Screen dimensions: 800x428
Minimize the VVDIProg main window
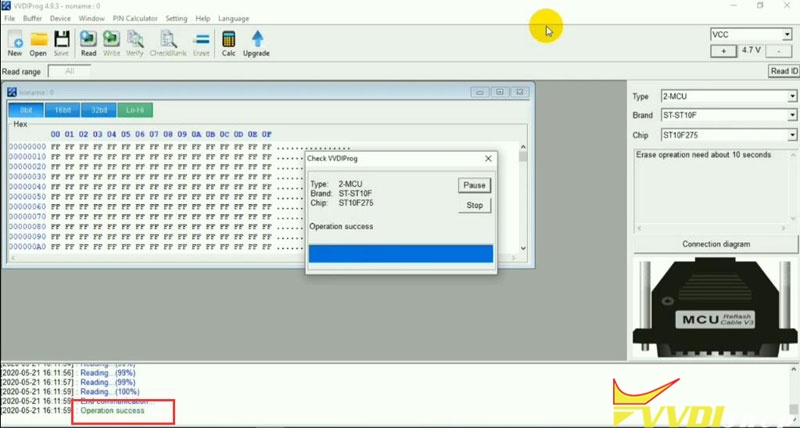tap(734, 6)
